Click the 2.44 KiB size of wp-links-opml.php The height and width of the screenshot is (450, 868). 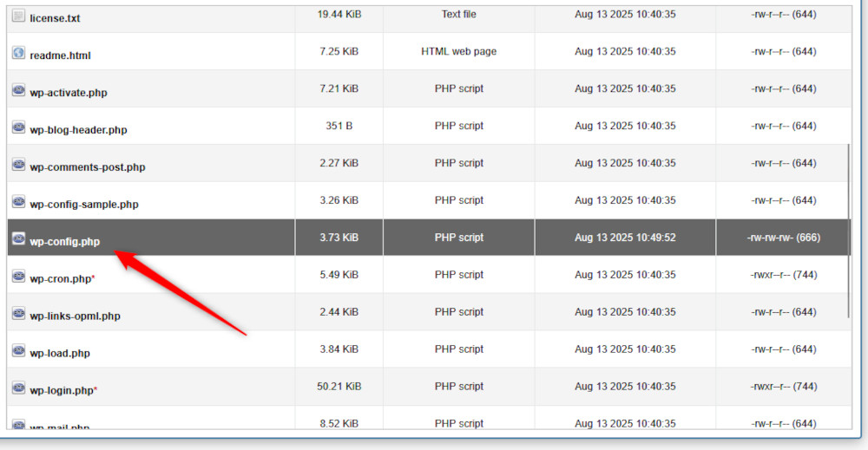point(339,312)
